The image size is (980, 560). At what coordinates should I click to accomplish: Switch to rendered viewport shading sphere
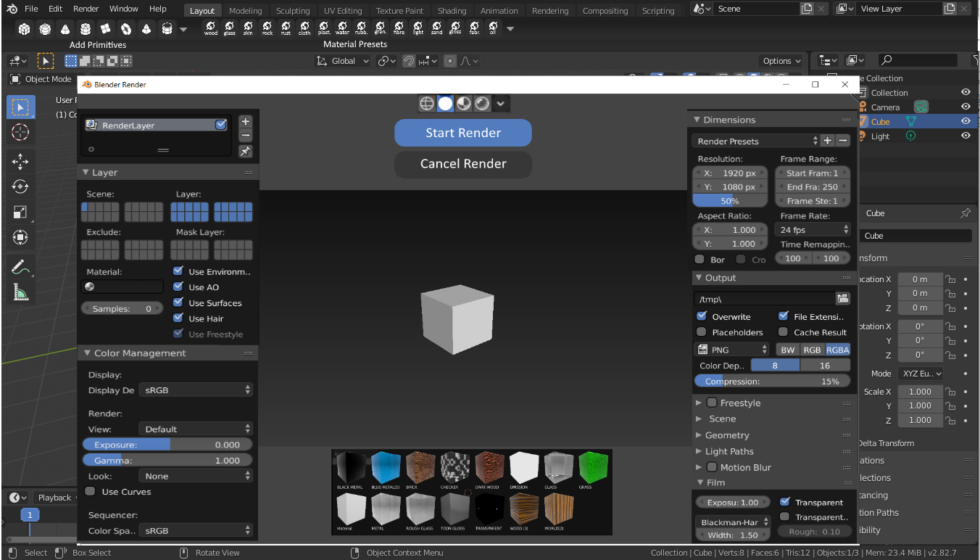[x=482, y=104]
